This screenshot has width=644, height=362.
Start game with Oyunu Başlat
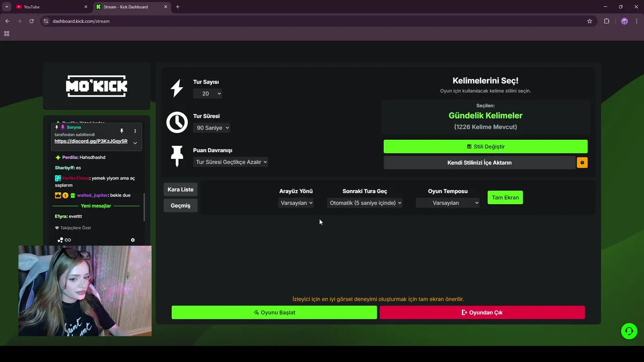pyautogui.click(x=274, y=312)
